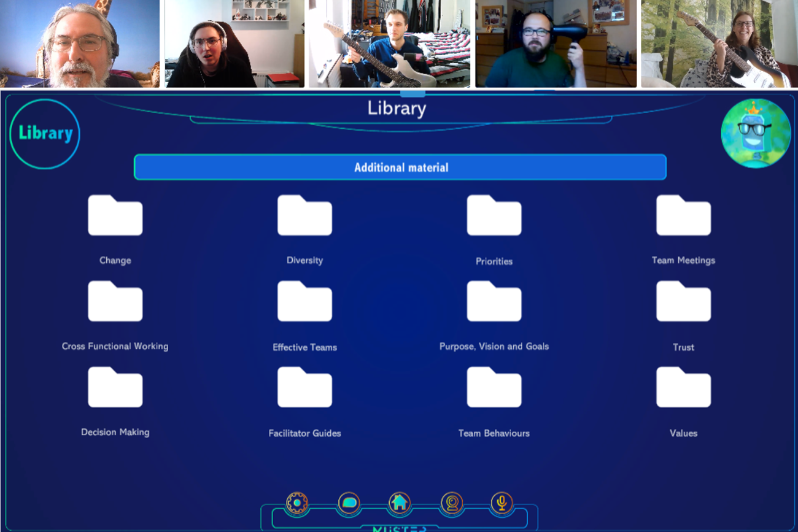This screenshot has height=532, width=798.
Task: Go to the home icon
Action: click(x=400, y=503)
